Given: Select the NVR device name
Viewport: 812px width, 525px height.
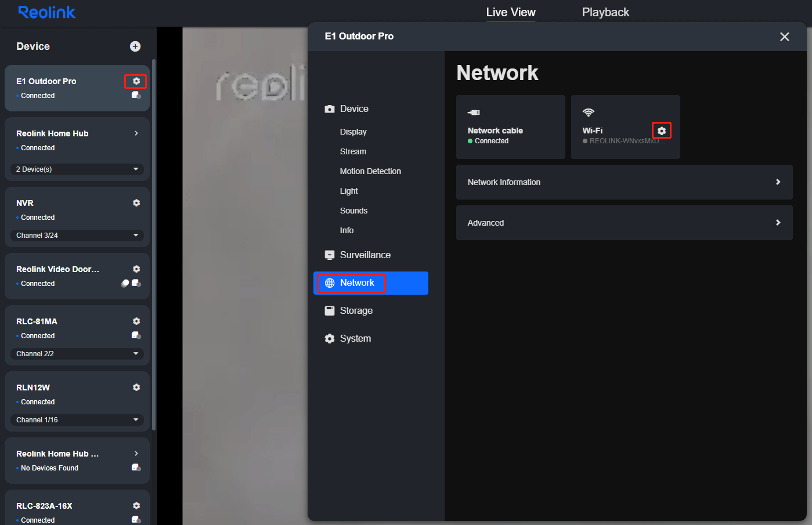Looking at the screenshot, I should pos(25,203).
